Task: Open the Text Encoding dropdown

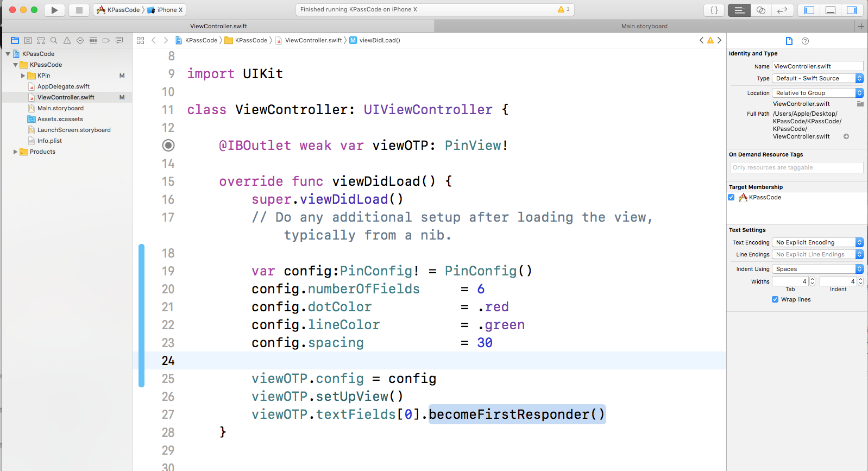Action: (817, 242)
